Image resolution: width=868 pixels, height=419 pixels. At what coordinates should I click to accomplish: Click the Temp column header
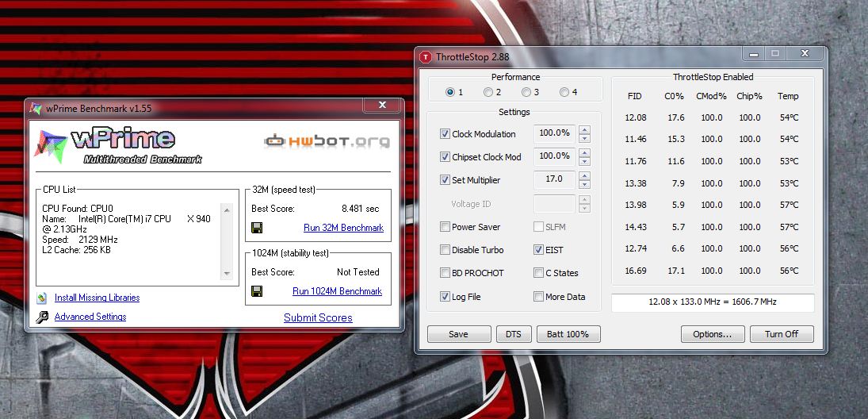(x=788, y=96)
